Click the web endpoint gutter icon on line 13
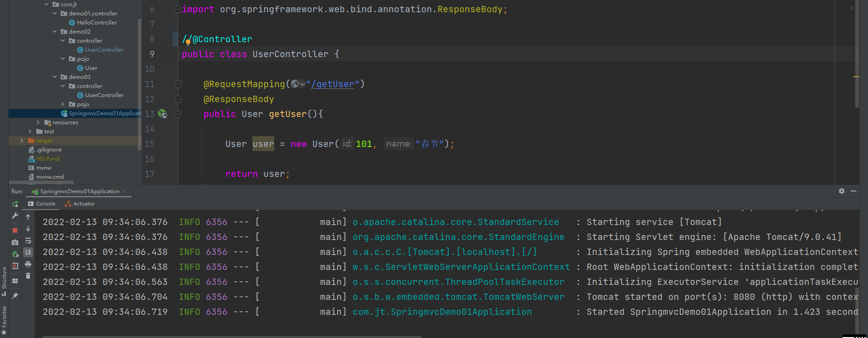This screenshot has height=338, width=868. (163, 114)
